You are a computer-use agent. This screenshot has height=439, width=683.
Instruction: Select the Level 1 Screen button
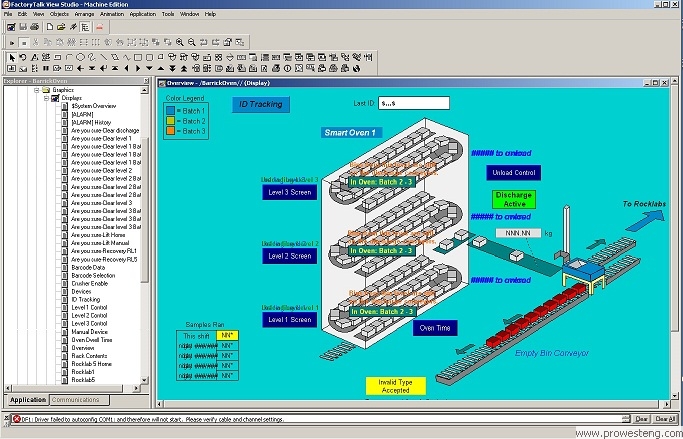click(x=290, y=320)
